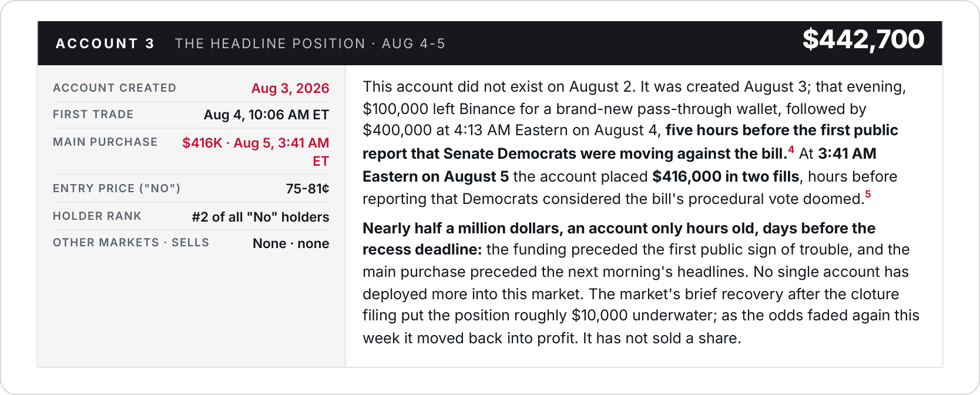980x395 pixels.
Task: Open footnote 4 reference link
Action: (x=791, y=149)
